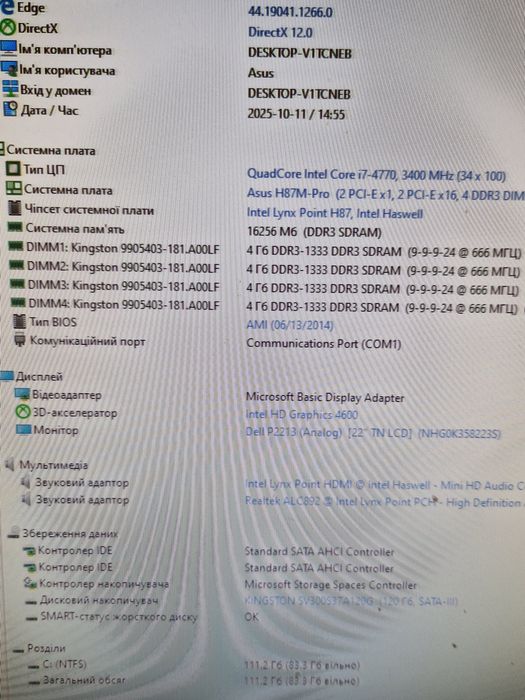Open the DirectX 12.0 link

[280, 32]
